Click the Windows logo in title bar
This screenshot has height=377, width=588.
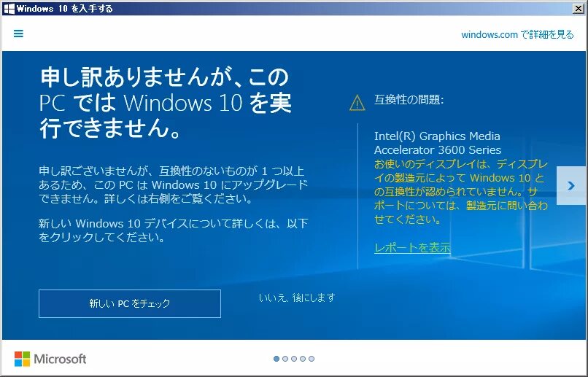pos(9,9)
